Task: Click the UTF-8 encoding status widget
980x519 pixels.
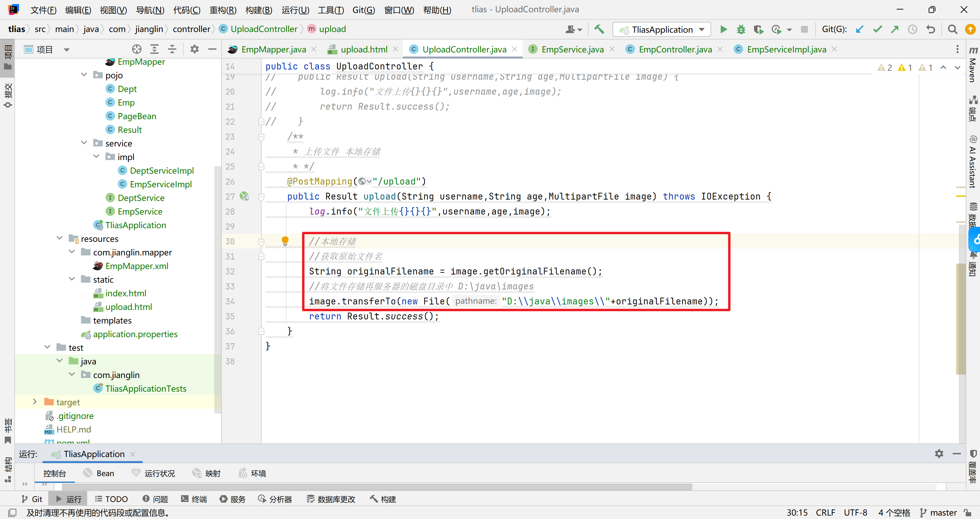Action: [855, 513]
